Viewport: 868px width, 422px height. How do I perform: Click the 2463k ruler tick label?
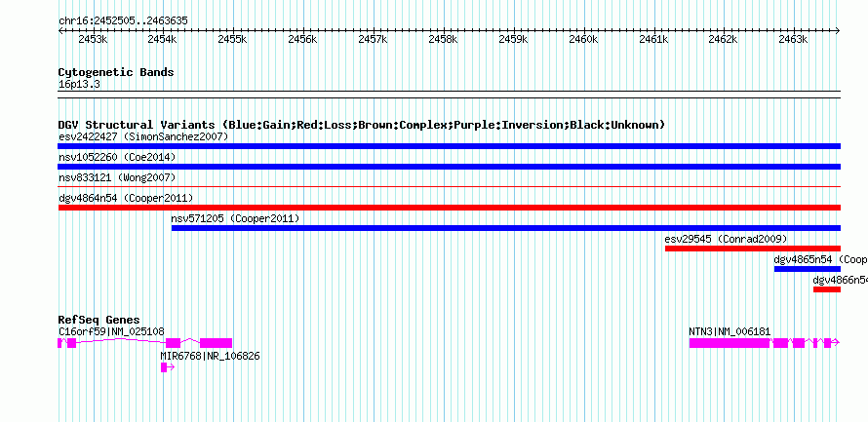point(794,39)
